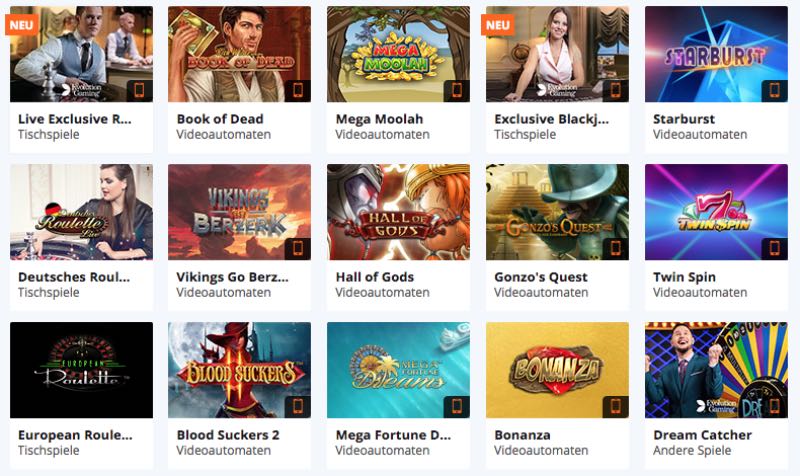Open the Deutsches Roulette game image
The width and height of the screenshot is (800, 476).
click(x=81, y=212)
